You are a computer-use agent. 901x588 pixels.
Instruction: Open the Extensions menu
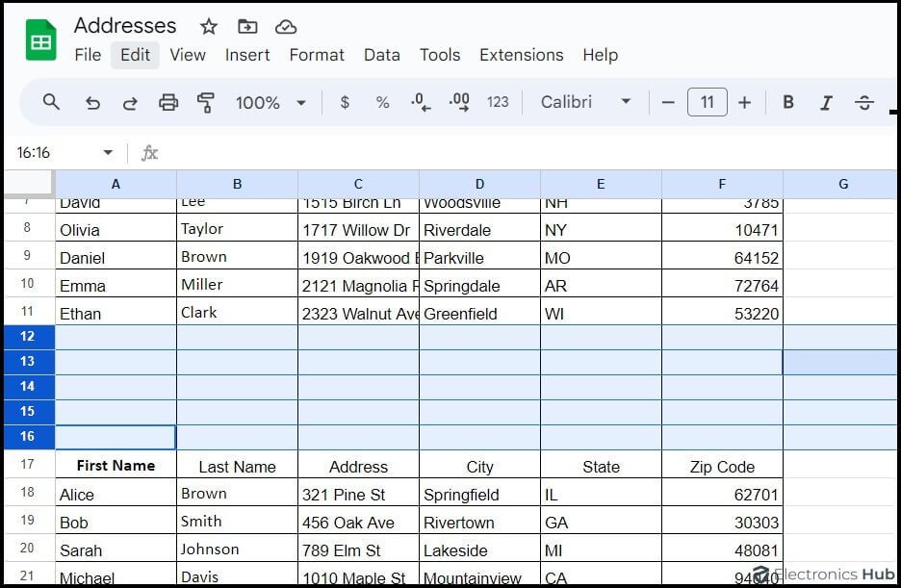tap(521, 55)
